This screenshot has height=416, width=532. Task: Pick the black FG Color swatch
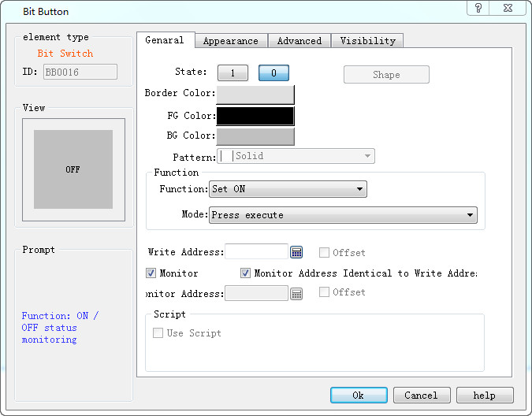click(x=255, y=116)
